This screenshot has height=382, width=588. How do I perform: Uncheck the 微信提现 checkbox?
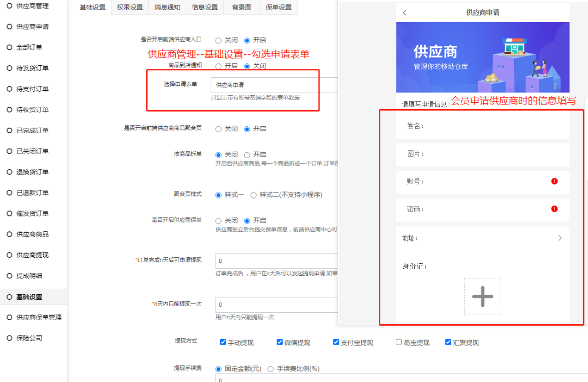pyautogui.click(x=280, y=342)
